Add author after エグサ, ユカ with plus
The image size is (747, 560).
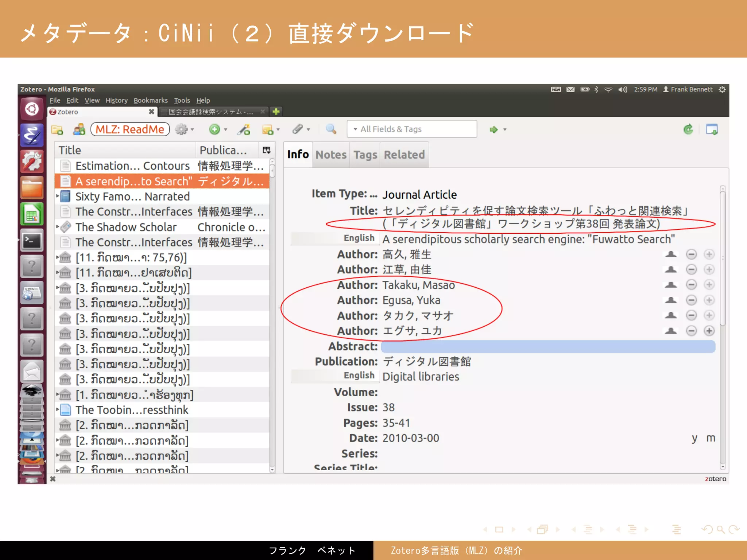pyautogui.click(x=709, y=331)
